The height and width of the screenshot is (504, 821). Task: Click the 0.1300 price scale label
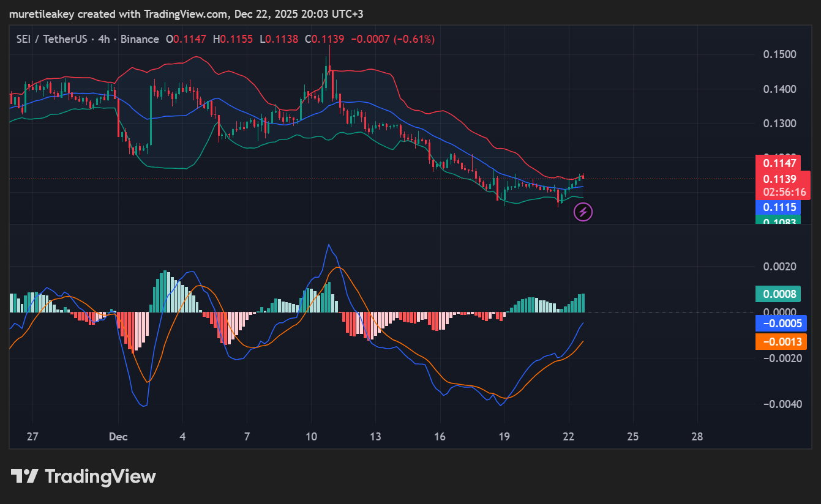pos(779,124)
